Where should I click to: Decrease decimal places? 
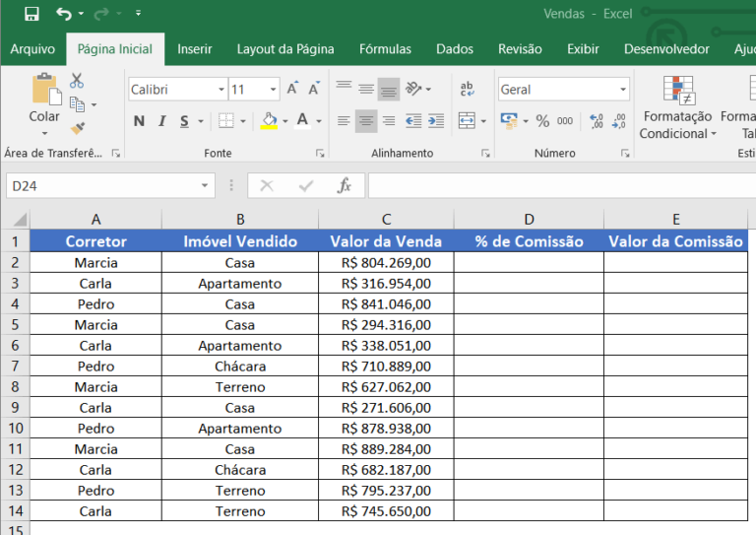(618, 121)
